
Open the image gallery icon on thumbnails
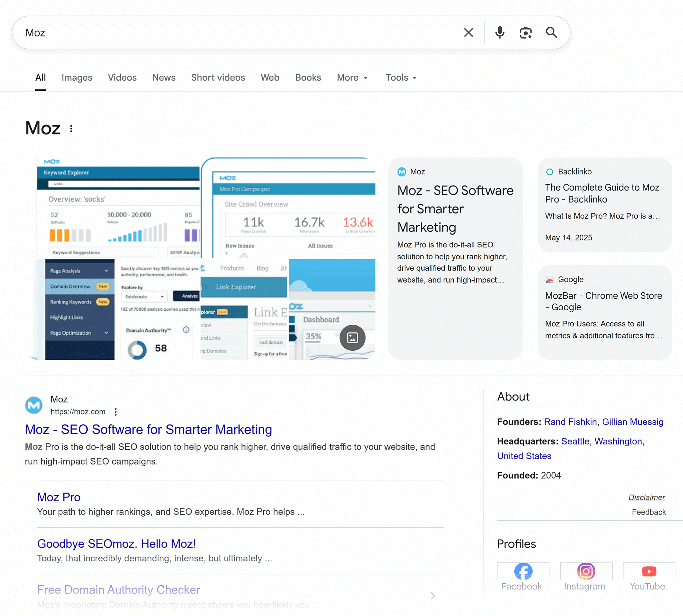click(x=352, y=337)
